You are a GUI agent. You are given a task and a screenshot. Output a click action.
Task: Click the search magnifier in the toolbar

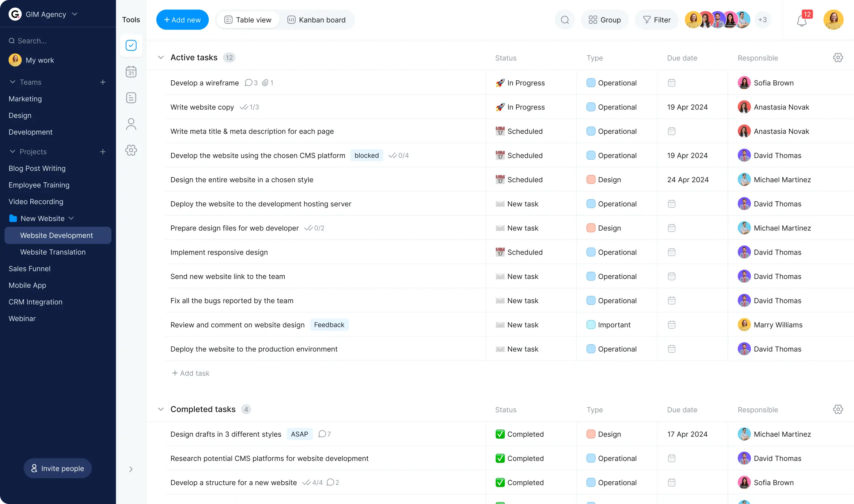(565, 20)
